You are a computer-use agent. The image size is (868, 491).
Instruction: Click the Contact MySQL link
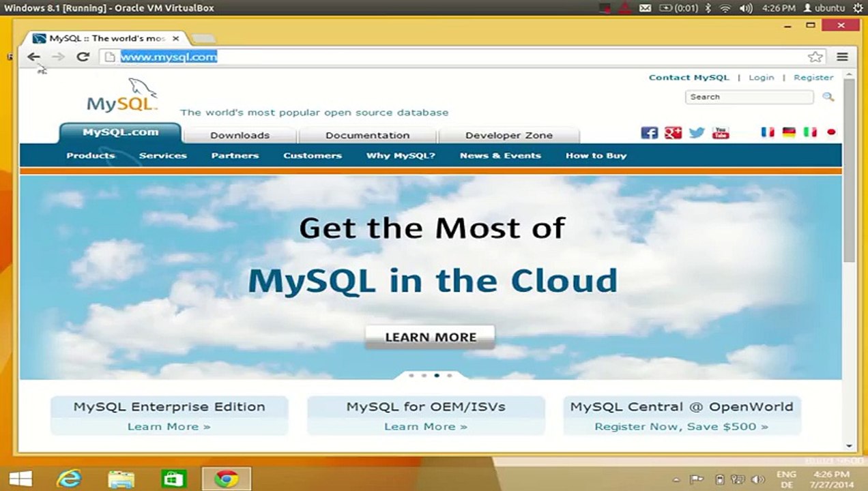pyautogui.click(x=689, y=78)
